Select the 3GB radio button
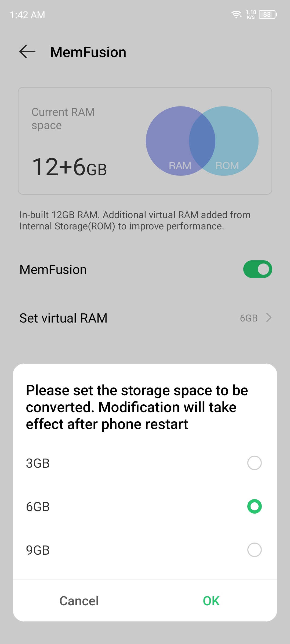This screenshot has width=290, height=644. [x=254, y=463]
